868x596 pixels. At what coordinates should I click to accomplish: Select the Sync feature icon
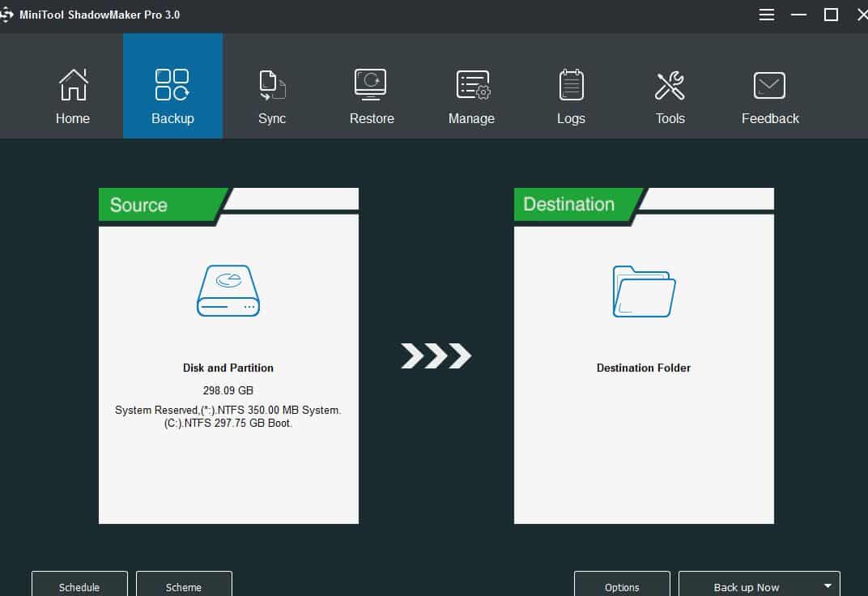[272, 84]
